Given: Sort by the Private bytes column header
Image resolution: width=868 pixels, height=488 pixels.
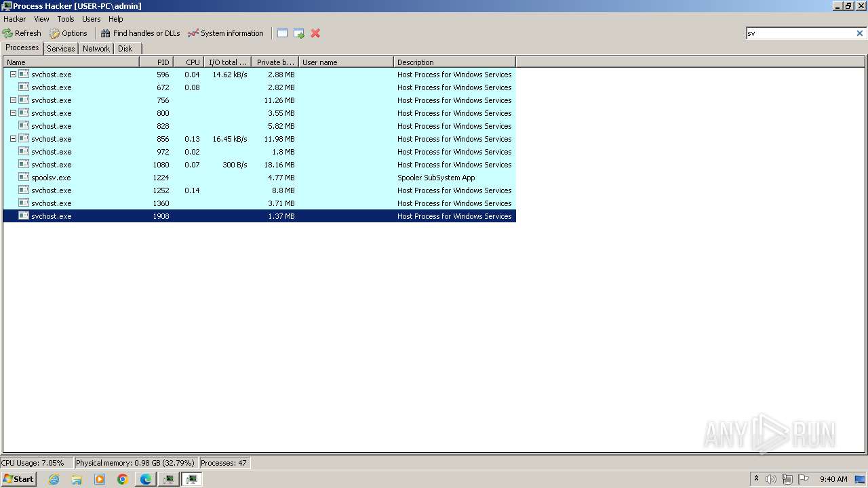Looking at the screenshot, I should (275, 62).
